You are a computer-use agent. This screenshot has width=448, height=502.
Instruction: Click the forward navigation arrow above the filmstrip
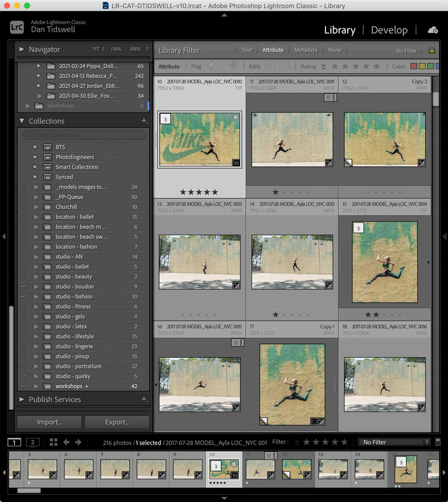point(78,442)
